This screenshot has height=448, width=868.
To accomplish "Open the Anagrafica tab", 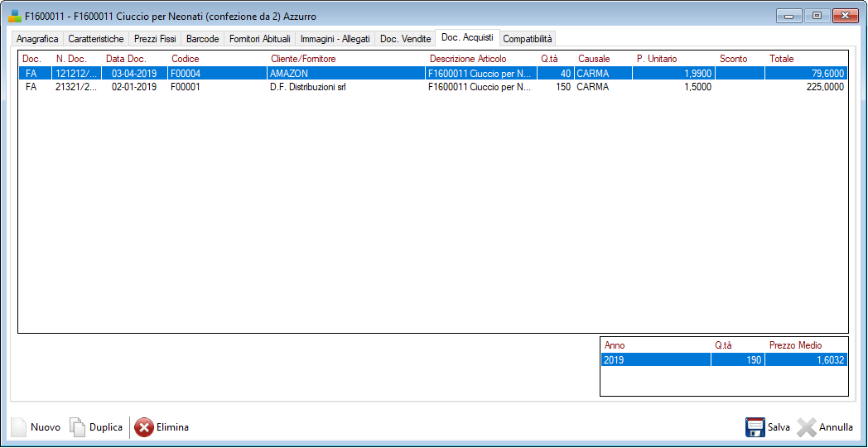I will (37, 39).
